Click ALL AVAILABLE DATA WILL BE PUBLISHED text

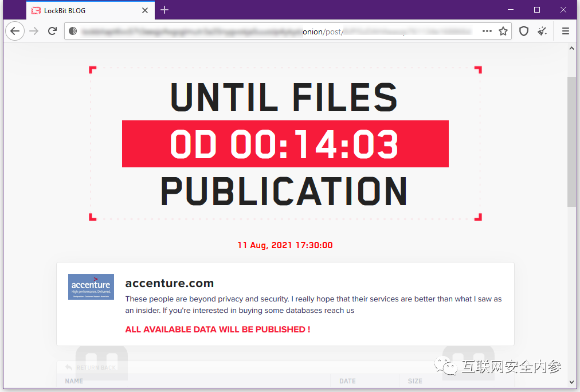pos(218,330)
